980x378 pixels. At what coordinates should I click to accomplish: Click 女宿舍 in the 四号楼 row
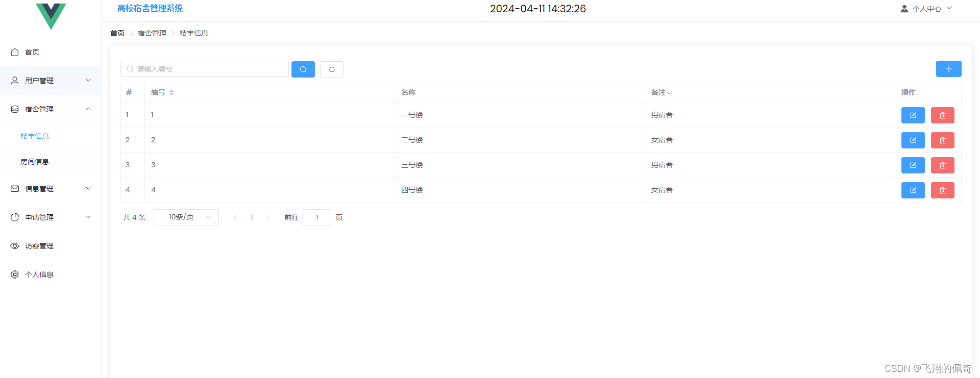point(662,190)
